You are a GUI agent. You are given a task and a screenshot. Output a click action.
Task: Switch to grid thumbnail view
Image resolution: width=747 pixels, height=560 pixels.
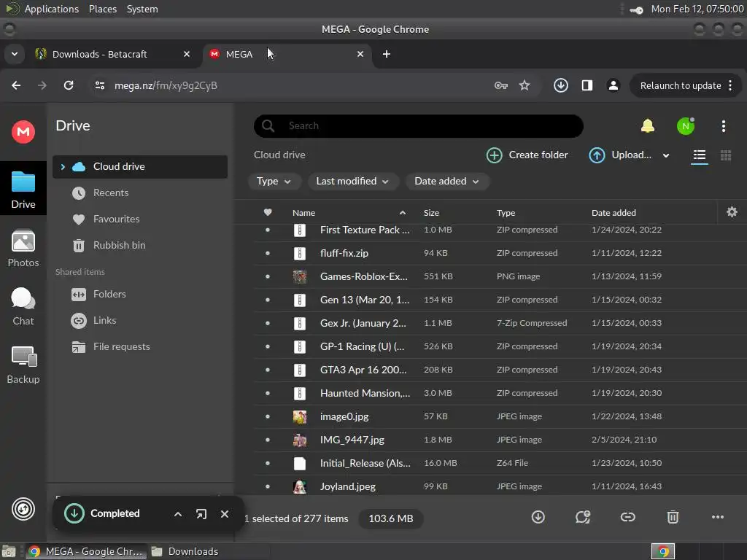[726, 155]
